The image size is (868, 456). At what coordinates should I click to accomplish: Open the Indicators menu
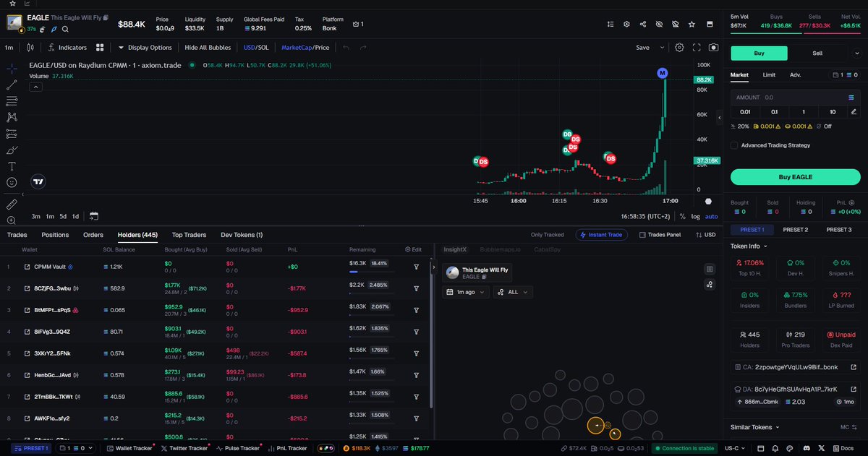coord(67,48)
